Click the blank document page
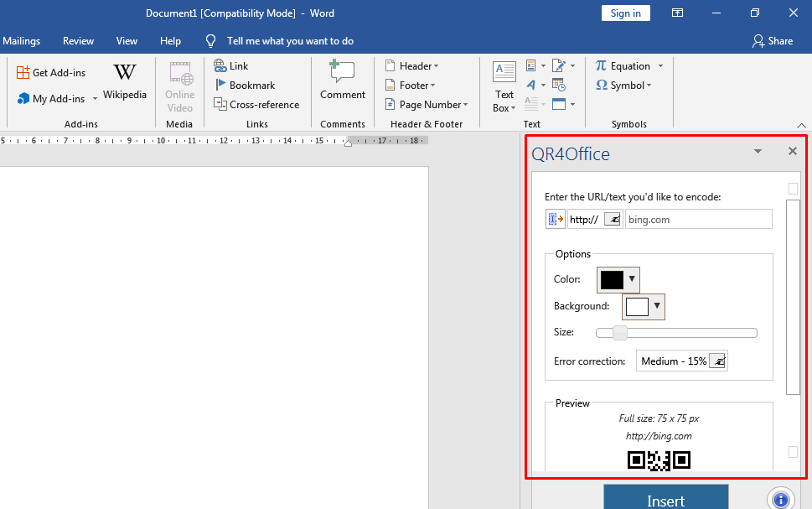812x509 pixels. tap(214, 337)
